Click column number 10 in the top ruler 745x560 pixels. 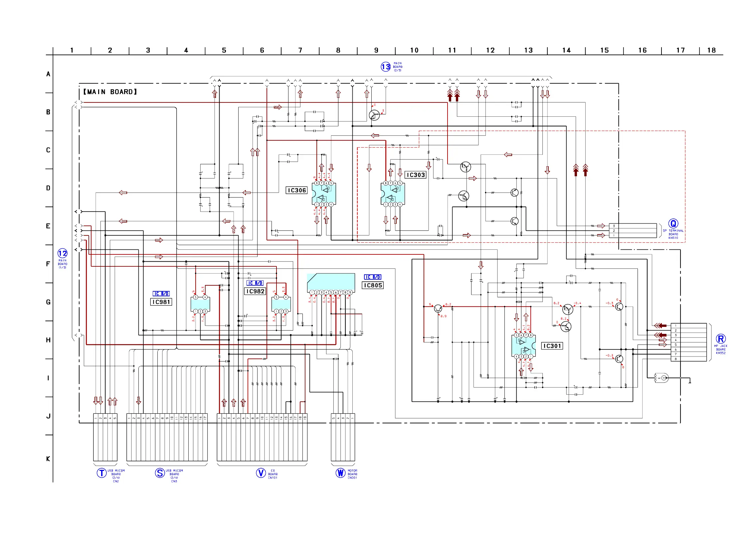pyautogui.click(x=414, y=51)
